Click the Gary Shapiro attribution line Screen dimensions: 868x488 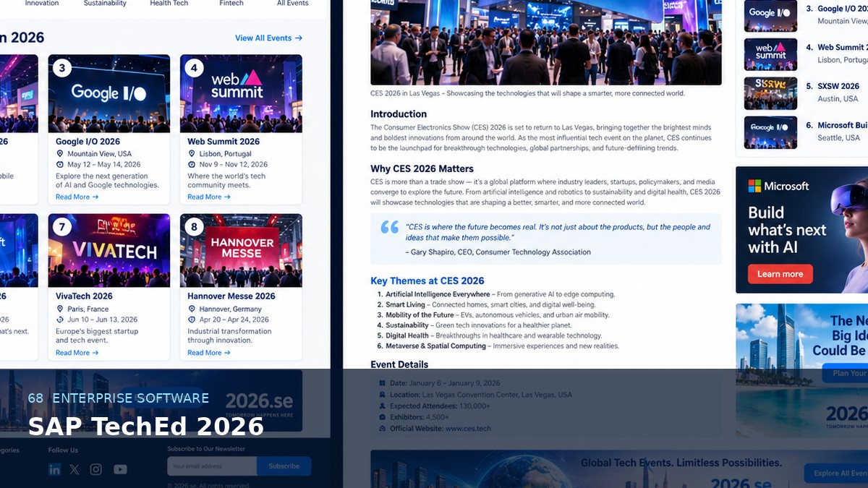coord(498,252)
